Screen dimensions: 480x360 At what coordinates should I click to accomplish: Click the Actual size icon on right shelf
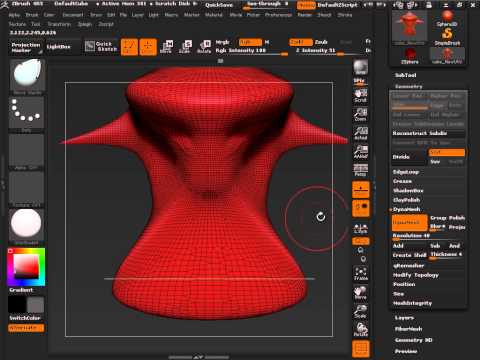[361, 133]
